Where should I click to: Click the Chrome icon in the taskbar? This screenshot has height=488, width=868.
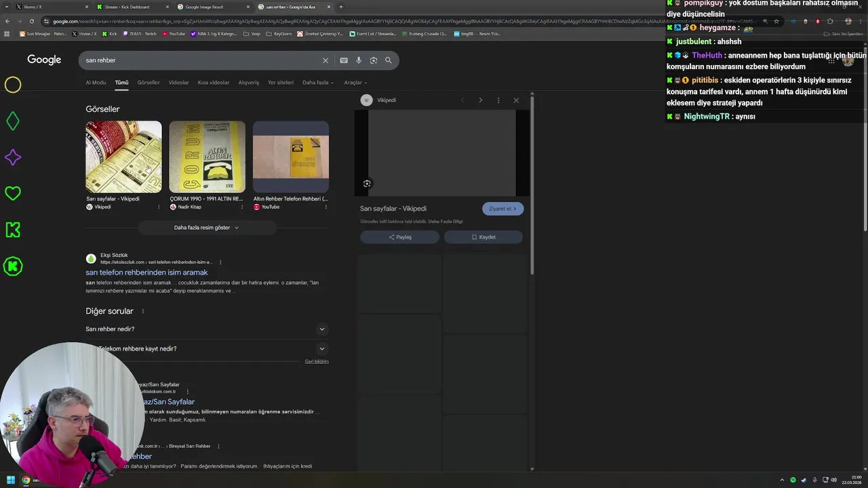point(26,480)
